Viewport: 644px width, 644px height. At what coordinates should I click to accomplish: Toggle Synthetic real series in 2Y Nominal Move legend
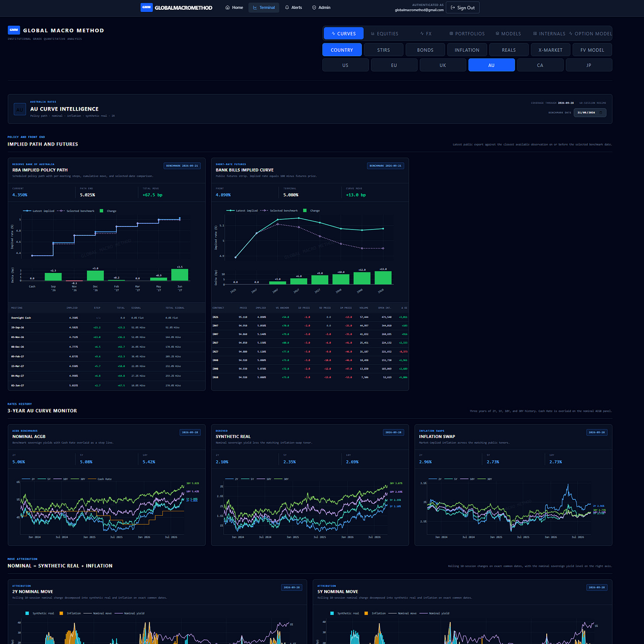40,613
